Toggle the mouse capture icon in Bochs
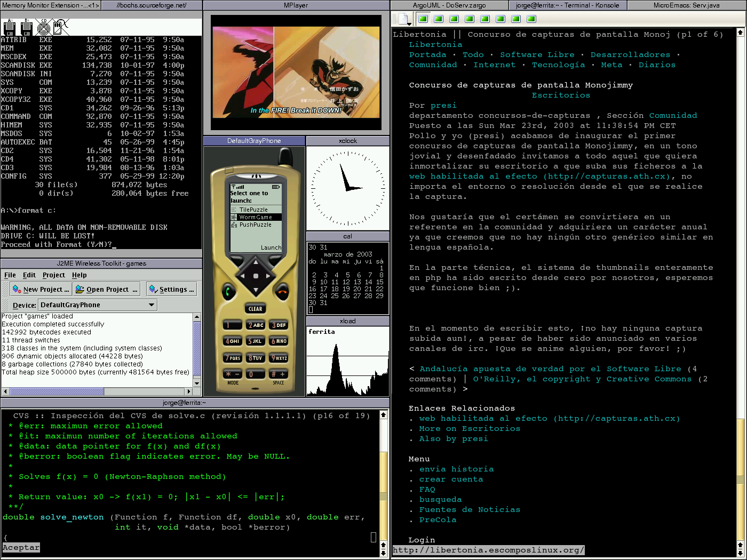Image resolution: width=747 pixels, height=560 pixels. click(x=61, y=27)
